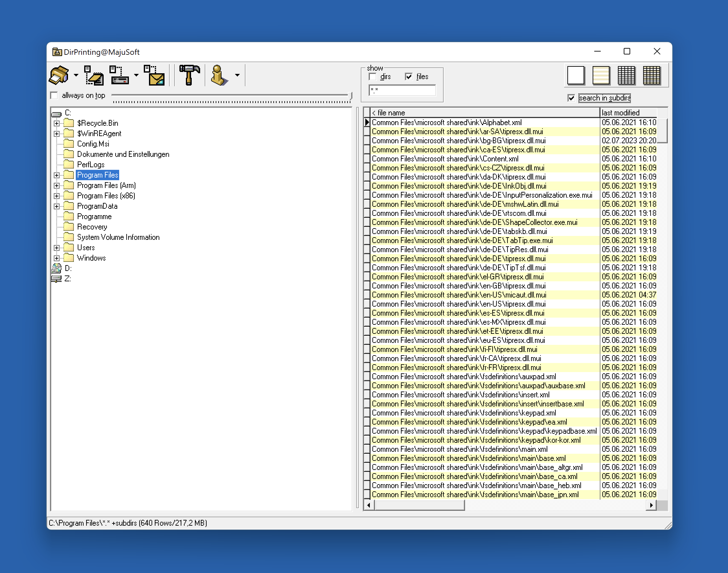Click the export-to-notepad icon
The image size is (728, 573).
(x=94, y=75)
